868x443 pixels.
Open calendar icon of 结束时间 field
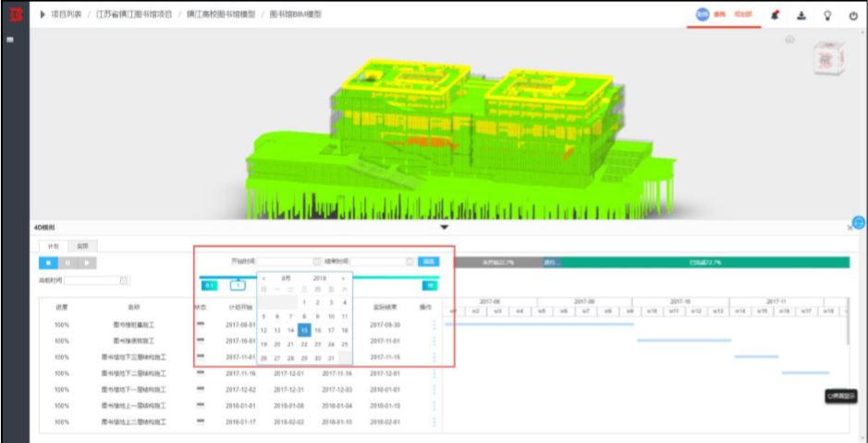(x=410, y=262)
